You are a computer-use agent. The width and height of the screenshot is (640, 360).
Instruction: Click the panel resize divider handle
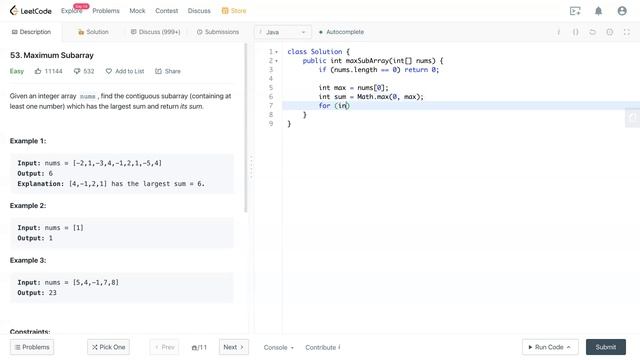251,167
